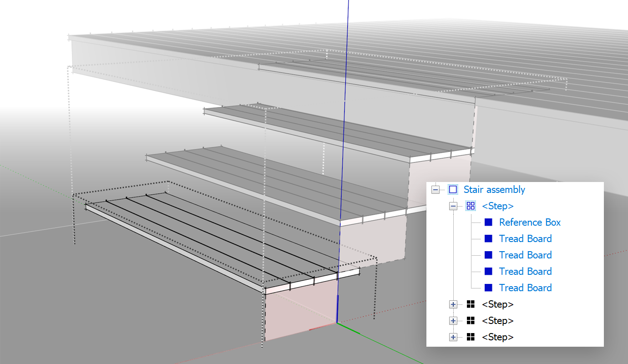This screenshot has height=364, width=628.
Task: Collapse the expanded <Step> component
Action: coord(453,206)
